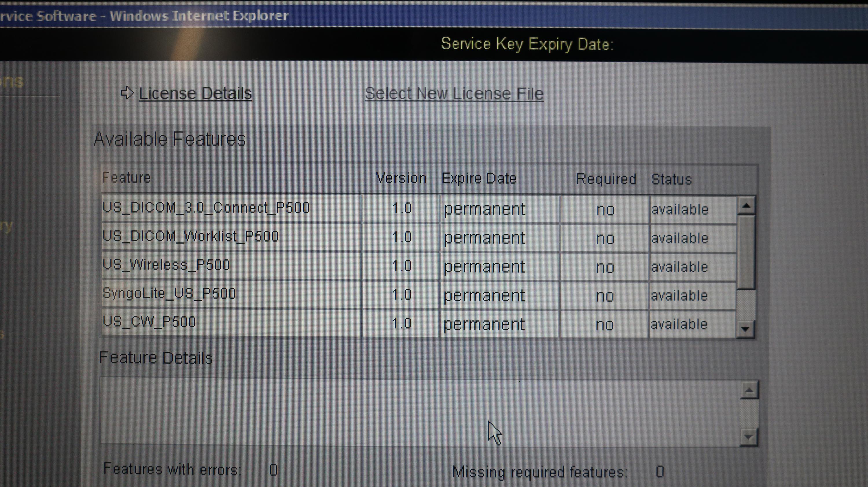Click the Required column header
Screen dimensions: 868x487
606,179
